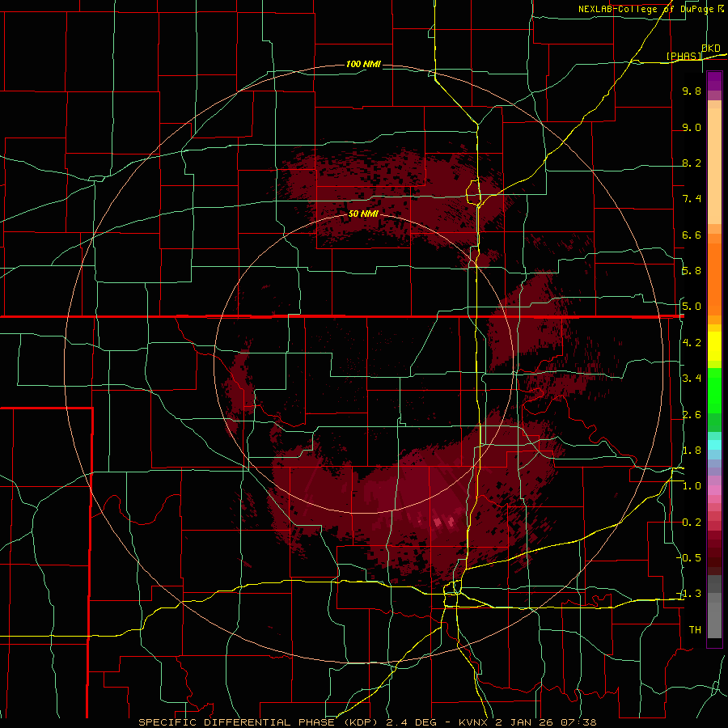The height and width of the screenshot is (728, 728).
Task: Click the brightest pink KDP core in the southern echo
Action: (438, 522)
